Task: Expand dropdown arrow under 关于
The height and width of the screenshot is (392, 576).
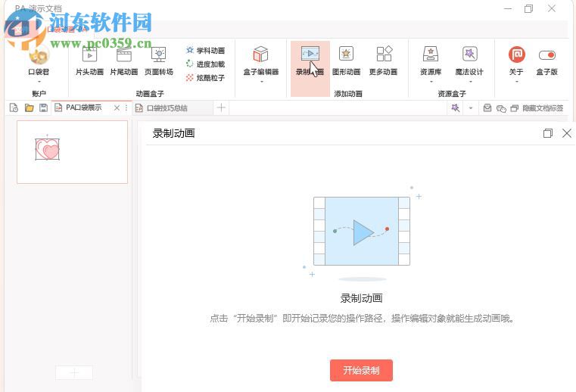Action: (x=516, y=82)
